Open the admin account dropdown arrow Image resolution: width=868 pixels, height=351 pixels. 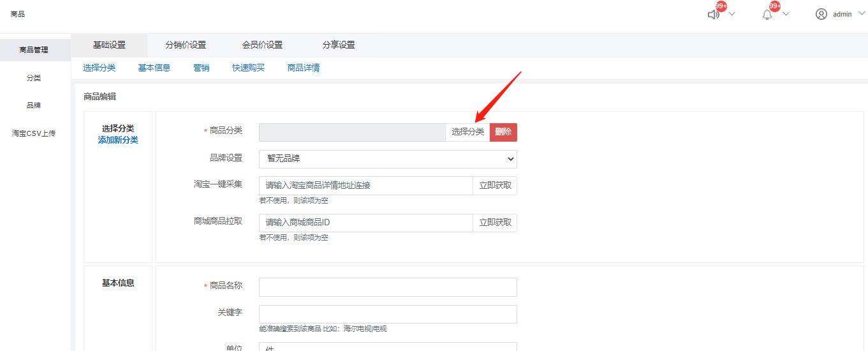point(862,14)
